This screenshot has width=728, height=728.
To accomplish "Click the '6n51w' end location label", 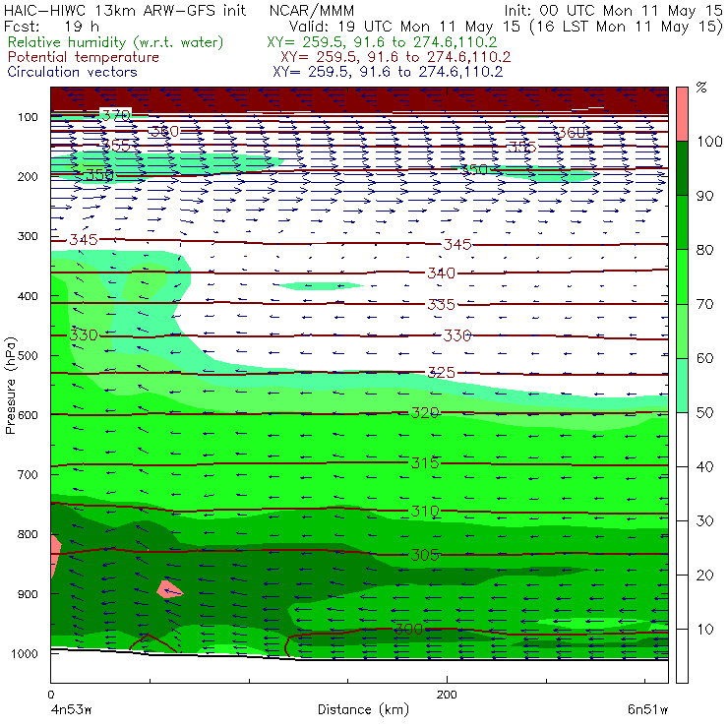I will pyautogui.click(x=647, y=709).
